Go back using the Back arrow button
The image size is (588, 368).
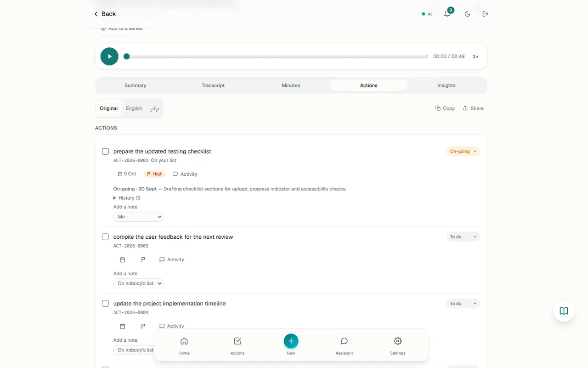pyautogui.click(x=105, y=14)
